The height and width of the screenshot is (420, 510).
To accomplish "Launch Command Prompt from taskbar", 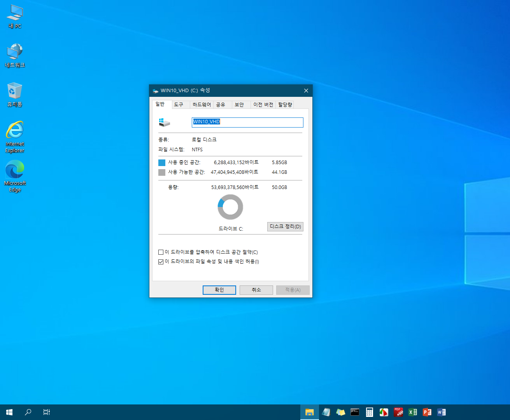I will pyautogui.click(x=355, y=412).
